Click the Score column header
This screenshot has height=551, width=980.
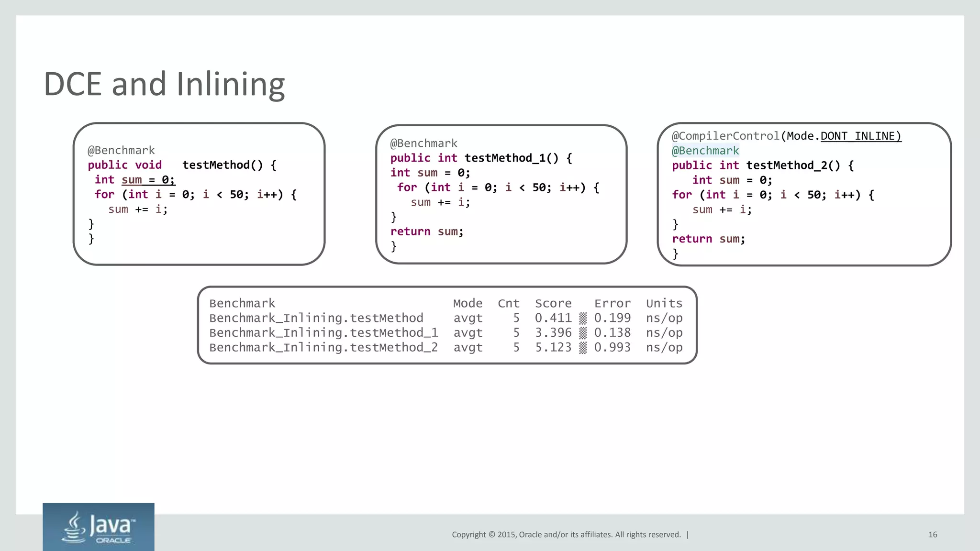point(553,304)
